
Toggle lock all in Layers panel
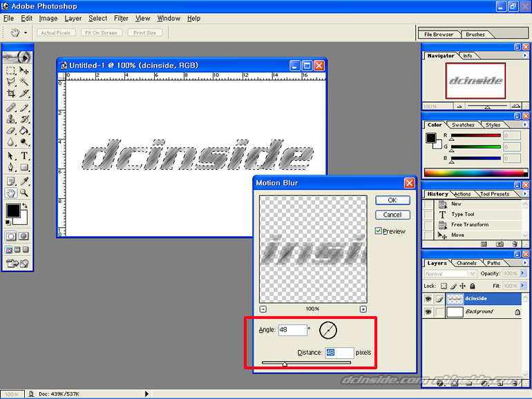(473, 286)
